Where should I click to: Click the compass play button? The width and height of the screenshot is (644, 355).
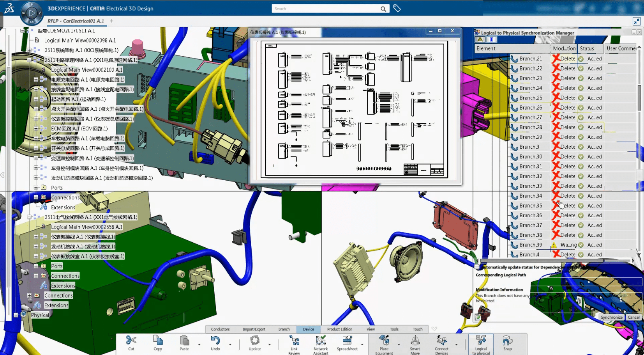[32, 13]
